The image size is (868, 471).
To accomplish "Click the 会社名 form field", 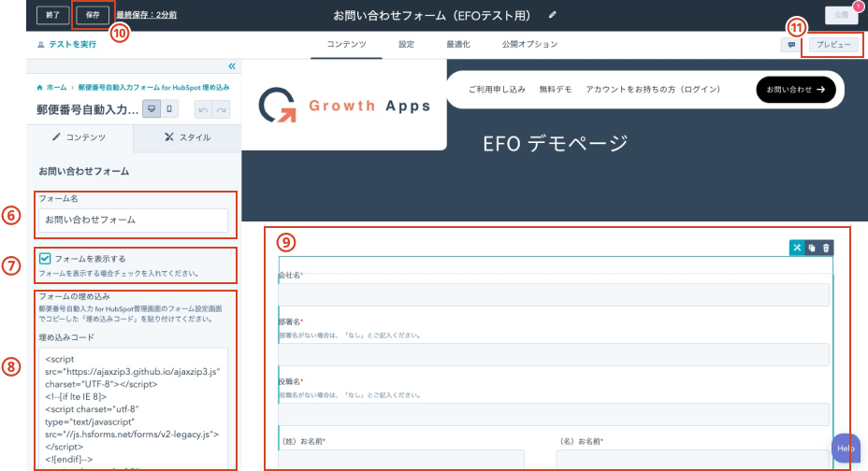I will [554, 294].
